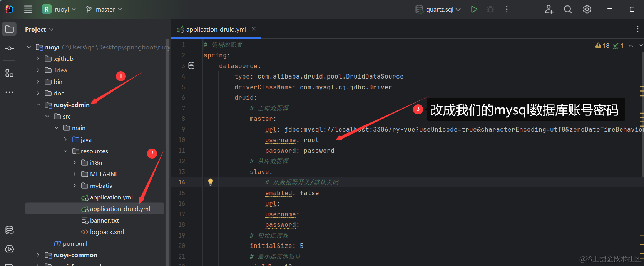Open the Structure tool window icon
This screenshot has height=266, width=644.
9,73
